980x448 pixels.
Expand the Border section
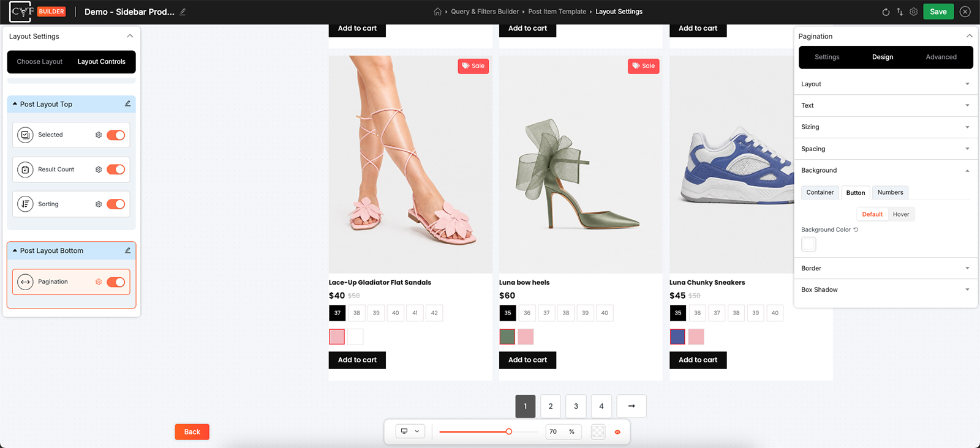[886, 268]
